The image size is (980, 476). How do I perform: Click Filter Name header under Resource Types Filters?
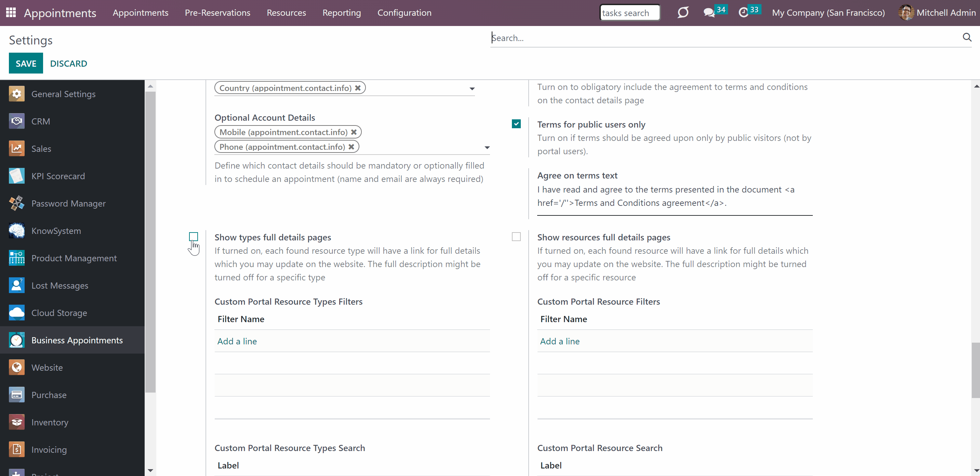pos(241,319)
